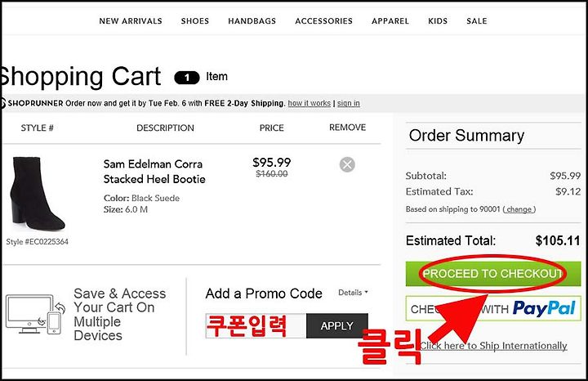Image resolution: width=588 pixels, height=381 pixels.
Task: Click the item count badge showing 1
Action: [x=187, y=78]
